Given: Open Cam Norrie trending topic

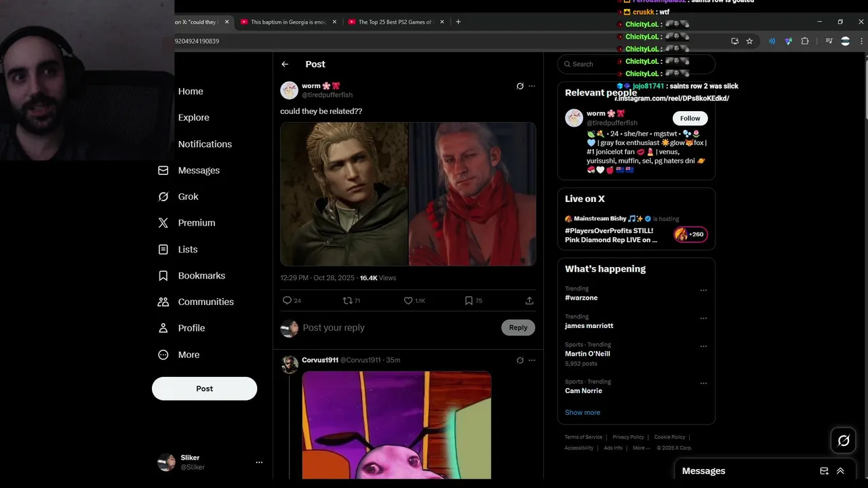Looking at the screenshot, I should pyautogui.click(x=583, y=390).
